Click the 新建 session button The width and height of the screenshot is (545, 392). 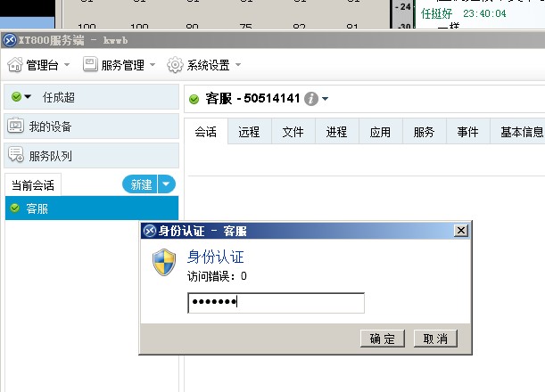click(x=140, y=184)
